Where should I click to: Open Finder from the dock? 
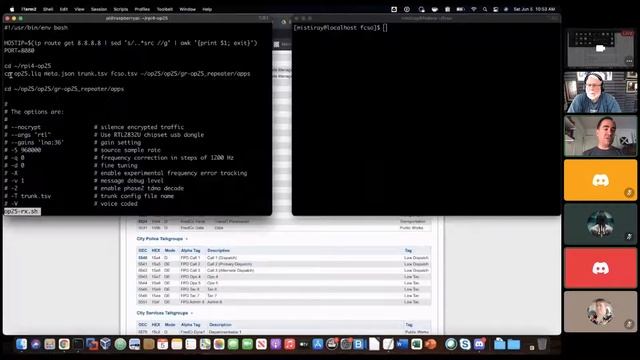coord(22,344)
